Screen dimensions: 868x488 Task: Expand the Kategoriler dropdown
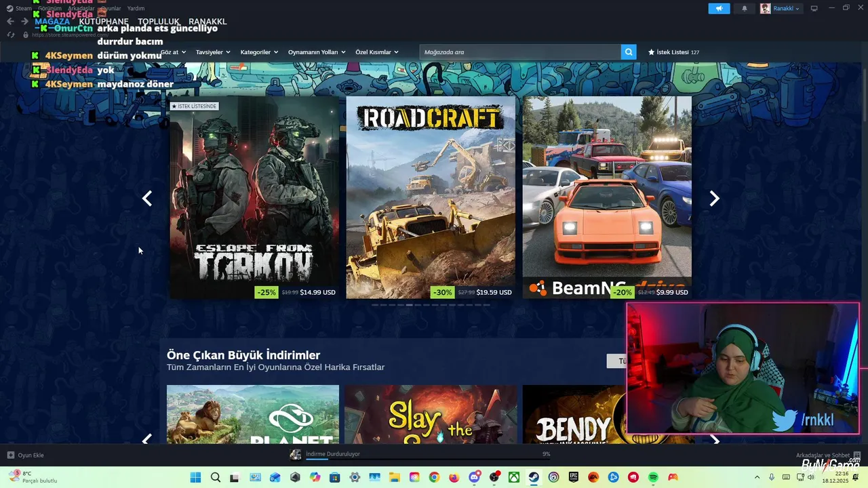pos(259,52)
